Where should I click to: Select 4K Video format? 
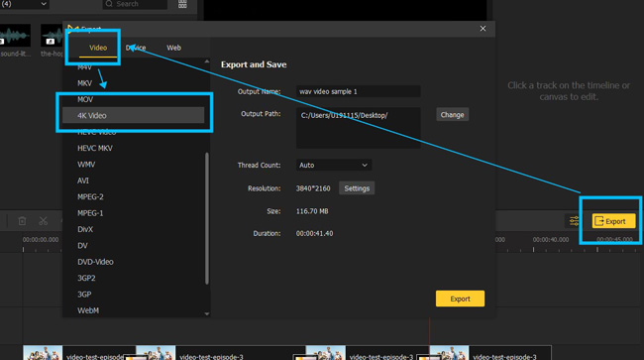click(x=133, y=115)
